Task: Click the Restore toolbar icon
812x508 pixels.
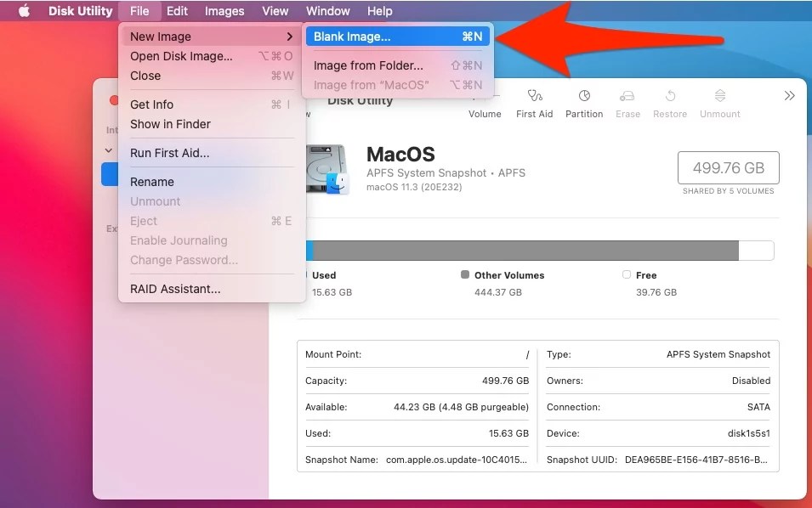Action: pos(669,102)
